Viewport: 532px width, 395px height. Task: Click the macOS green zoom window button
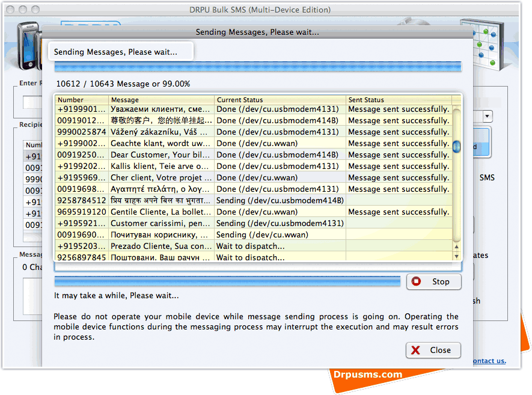click(35, 10)
